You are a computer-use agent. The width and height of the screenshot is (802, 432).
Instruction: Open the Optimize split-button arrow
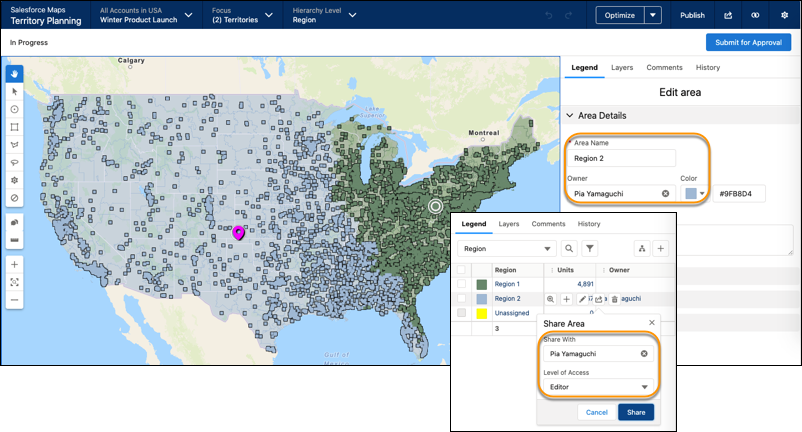click(653, 15)
